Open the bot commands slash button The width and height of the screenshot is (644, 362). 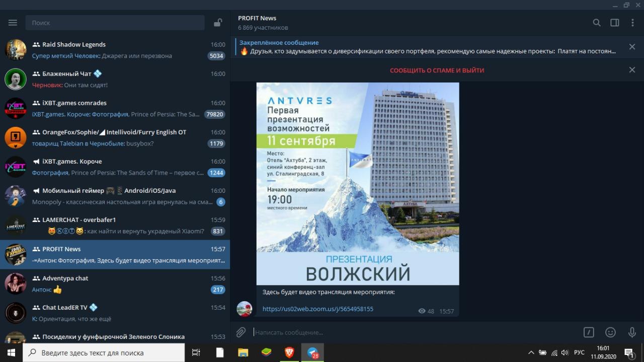tap(589, 332)
